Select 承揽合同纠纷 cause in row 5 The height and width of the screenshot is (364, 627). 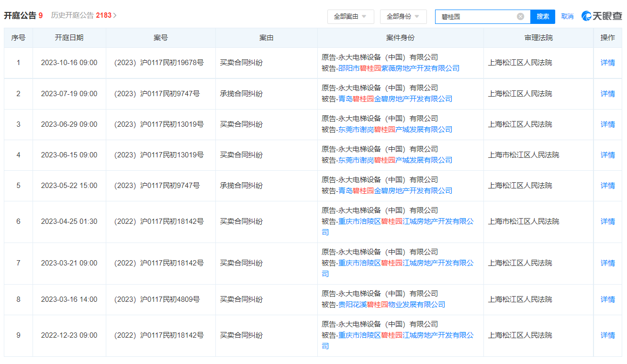(241, 186)
